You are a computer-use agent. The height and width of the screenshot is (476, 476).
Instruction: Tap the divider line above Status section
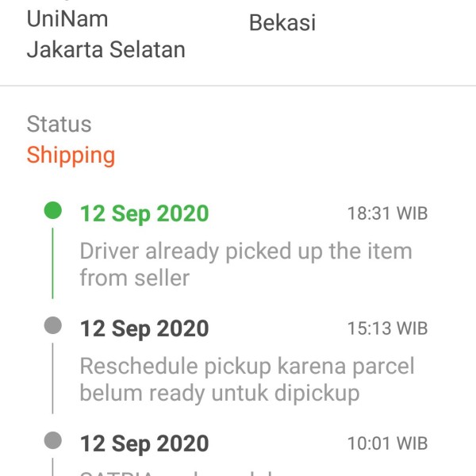pos(238,86)
